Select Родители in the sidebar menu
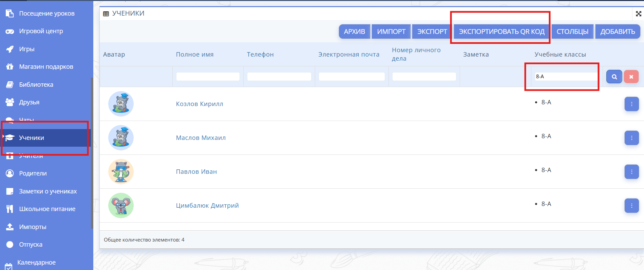The width and height of the screenshot is (644, 270). [33, 173]
